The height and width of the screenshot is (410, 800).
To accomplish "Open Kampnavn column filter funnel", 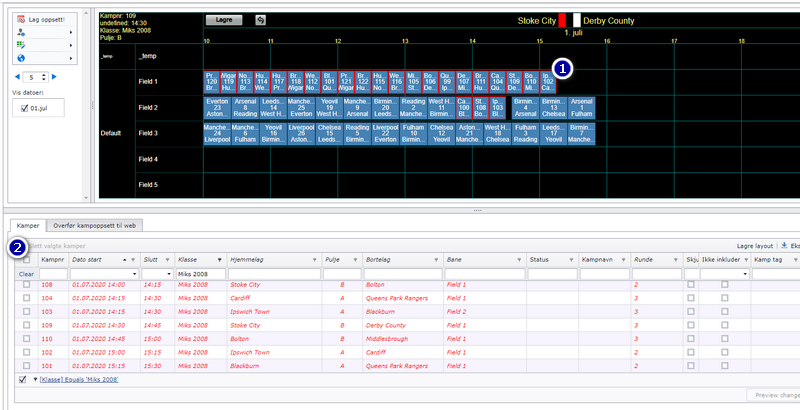I will (623, 260).
